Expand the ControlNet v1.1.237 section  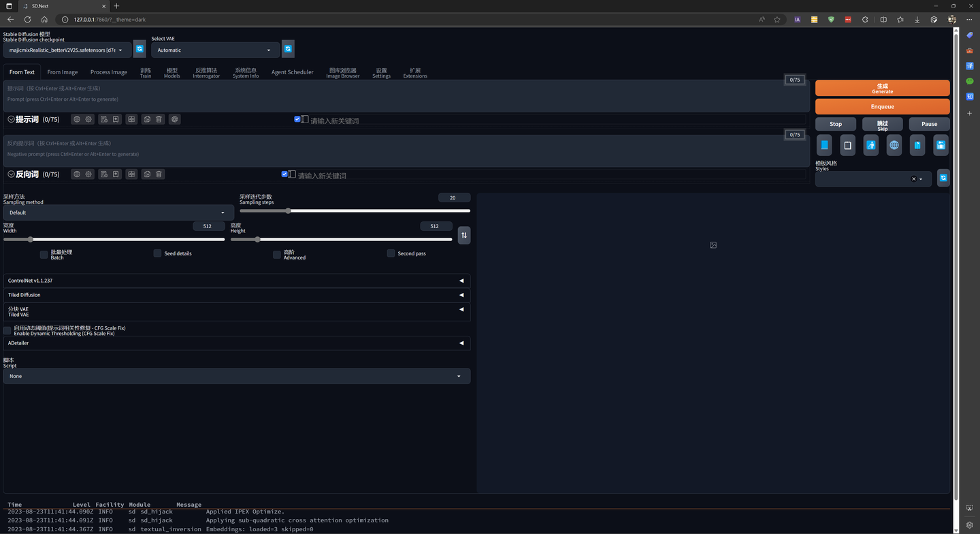236,281
